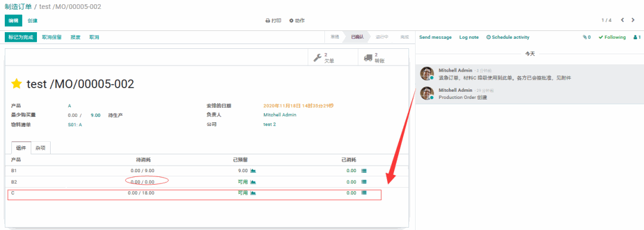Click the 1 / 4 pager counter
Screen dimensions: 644x230
pos(606,20)
